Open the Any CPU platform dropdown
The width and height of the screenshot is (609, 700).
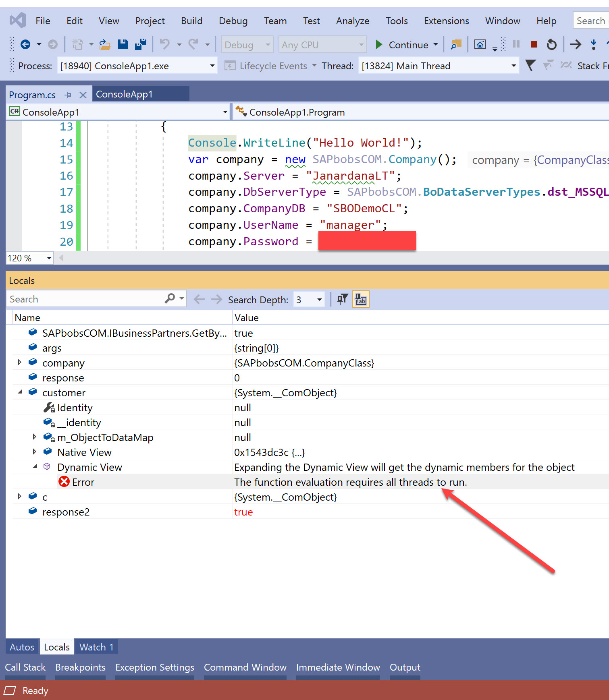[323, 45]
